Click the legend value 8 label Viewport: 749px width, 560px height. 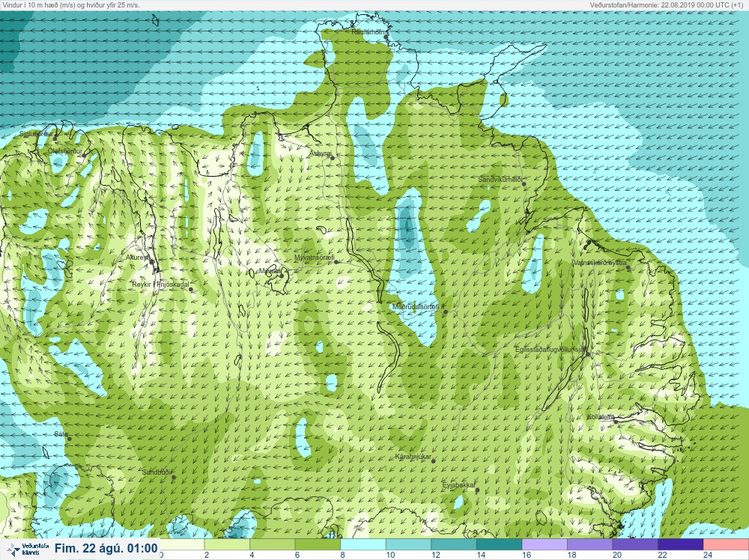344,555
